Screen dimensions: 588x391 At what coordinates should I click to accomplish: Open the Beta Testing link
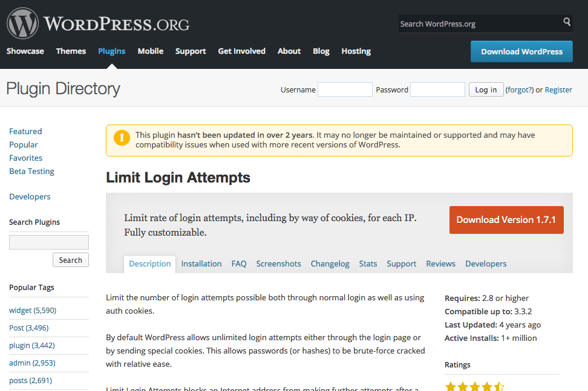(x=31, y=171)
